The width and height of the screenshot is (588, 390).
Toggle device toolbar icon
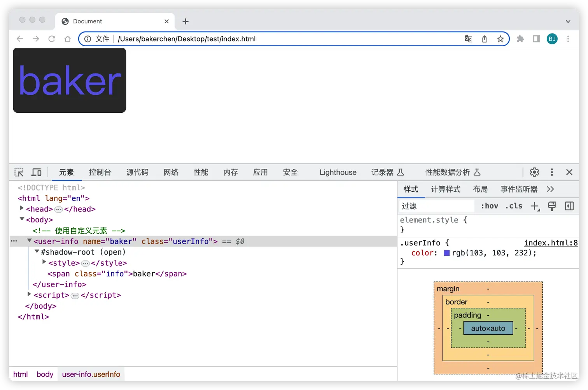coord(37,172)
